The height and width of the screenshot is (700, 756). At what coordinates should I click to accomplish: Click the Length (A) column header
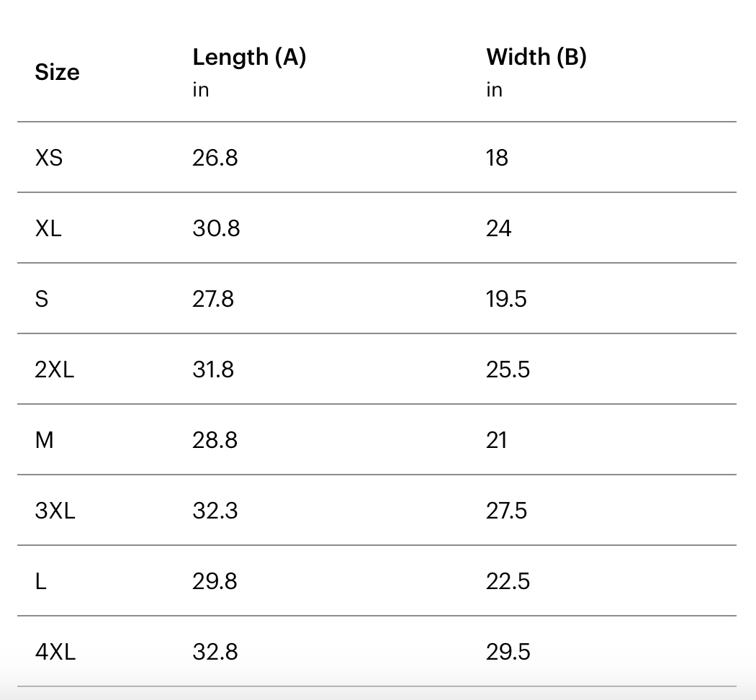pyautogui.click(x=249, y=58)
